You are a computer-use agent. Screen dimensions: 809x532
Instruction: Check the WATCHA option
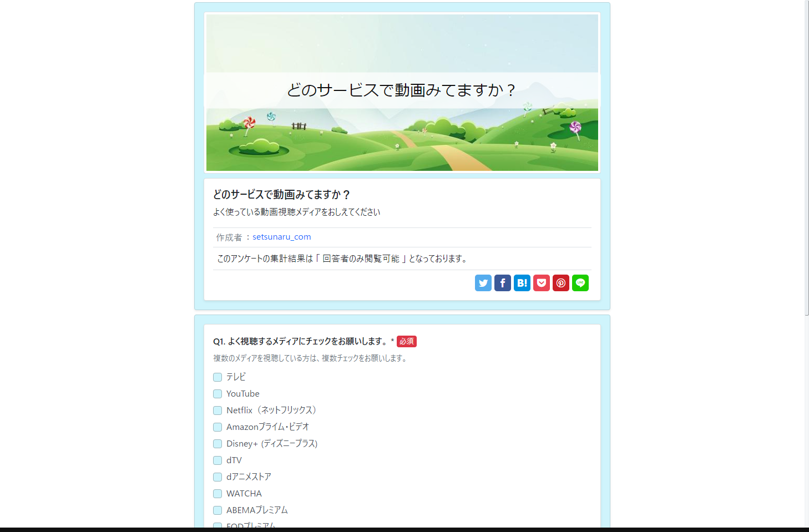(217, 494)
